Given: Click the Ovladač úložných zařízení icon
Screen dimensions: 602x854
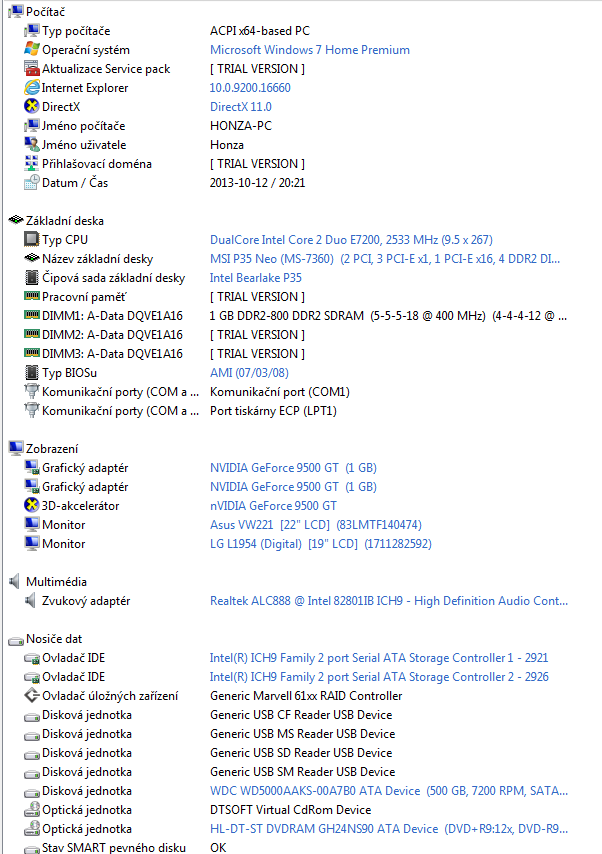Looking at the screenshot, I should click(32, 696).
